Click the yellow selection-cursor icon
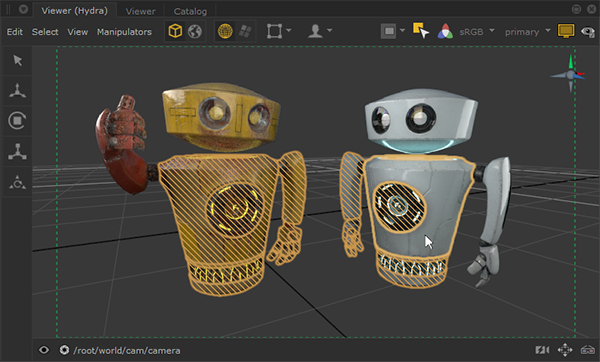The height and width of the screenshot is (362, 600). tap(421, 31)
